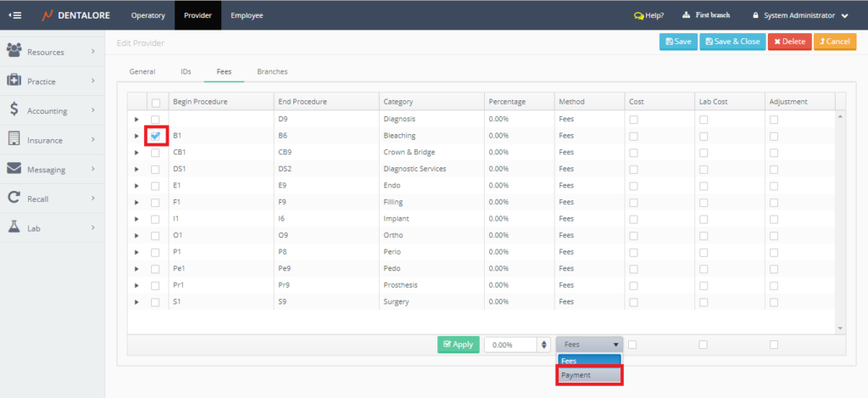
Task: Click the percentage input field
Action: tap(510, 345)
